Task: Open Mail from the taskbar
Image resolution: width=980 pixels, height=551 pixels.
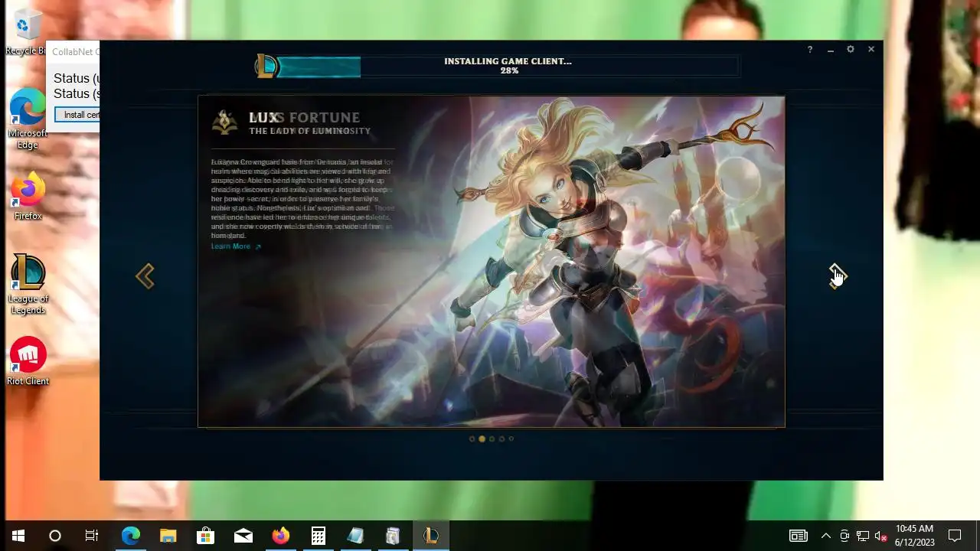Action: point(243,536)
